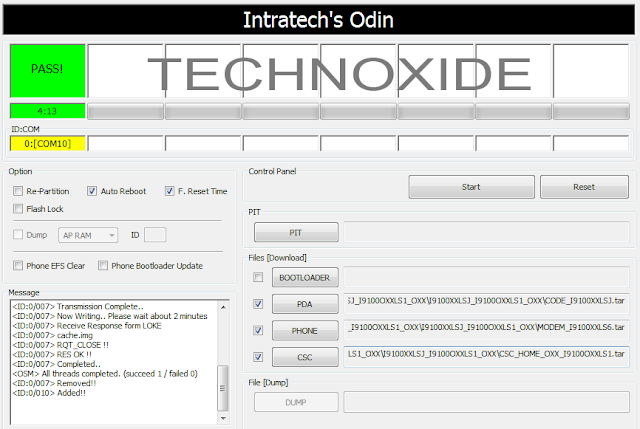This screenshot has width=640, height=429.
Task: Enable the Flash Lock checkbox
Action: click(18, 209)
